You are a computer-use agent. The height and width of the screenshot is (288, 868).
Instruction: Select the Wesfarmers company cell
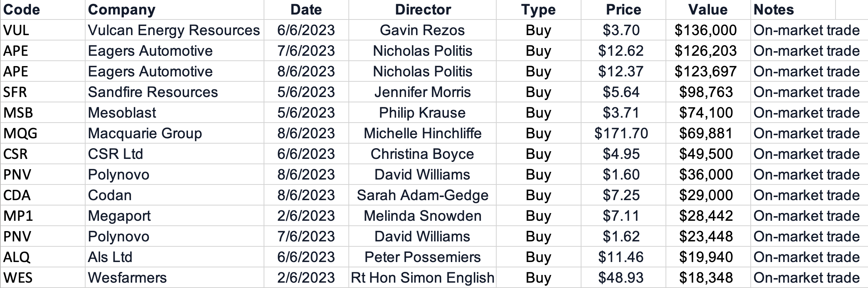pos(127,278)
